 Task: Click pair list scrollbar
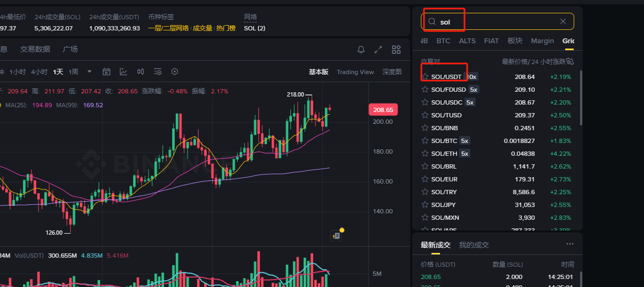pyautogui.click(x=581, y=98)
